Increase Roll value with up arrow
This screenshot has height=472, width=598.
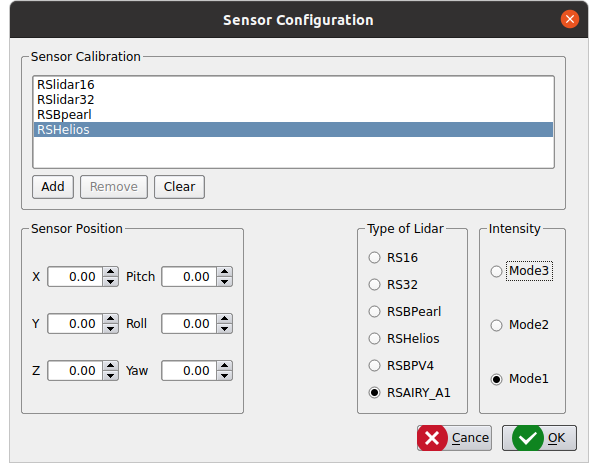click(x=225, y=319)
